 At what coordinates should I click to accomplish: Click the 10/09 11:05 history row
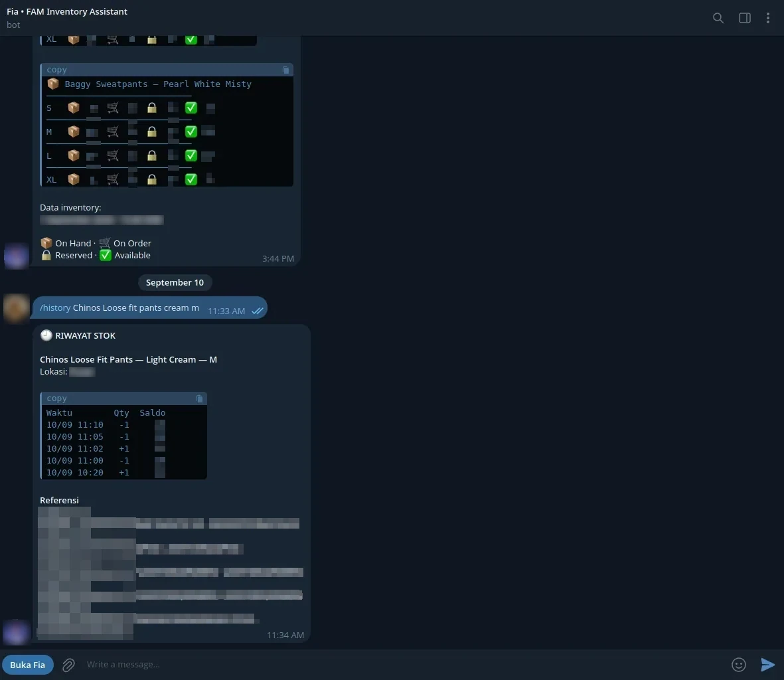(x=106, y=437)
